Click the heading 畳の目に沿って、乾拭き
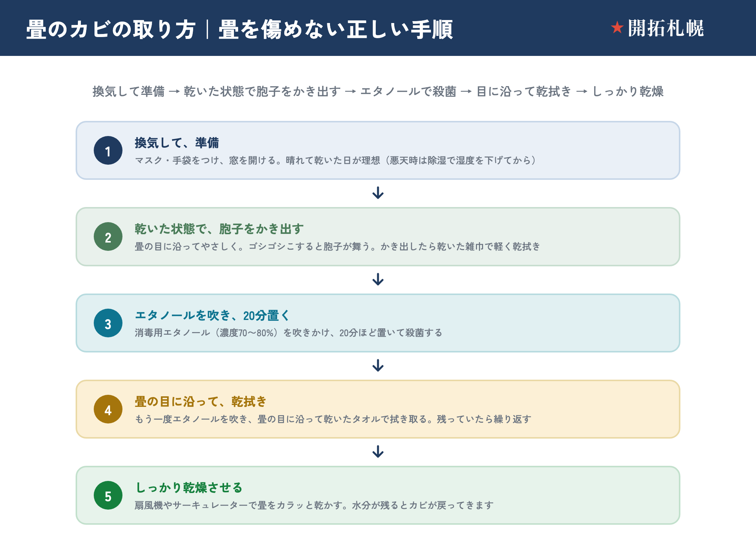This screenshot has width=756, height=544. [x=201, y=402]
